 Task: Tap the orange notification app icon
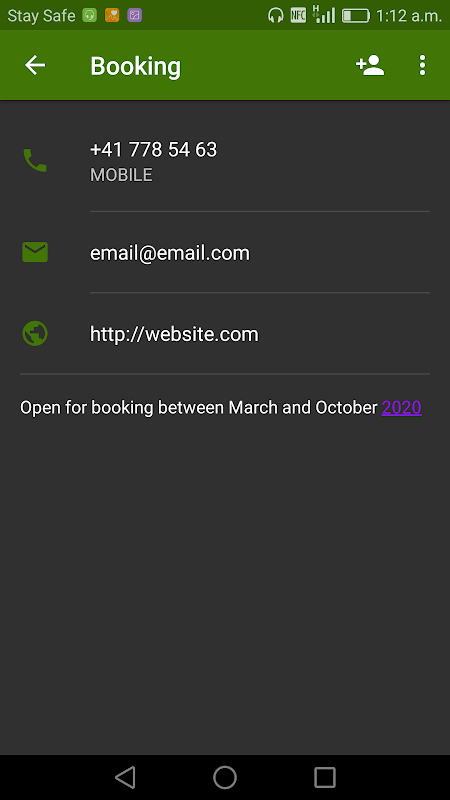[x=112, y=15]
